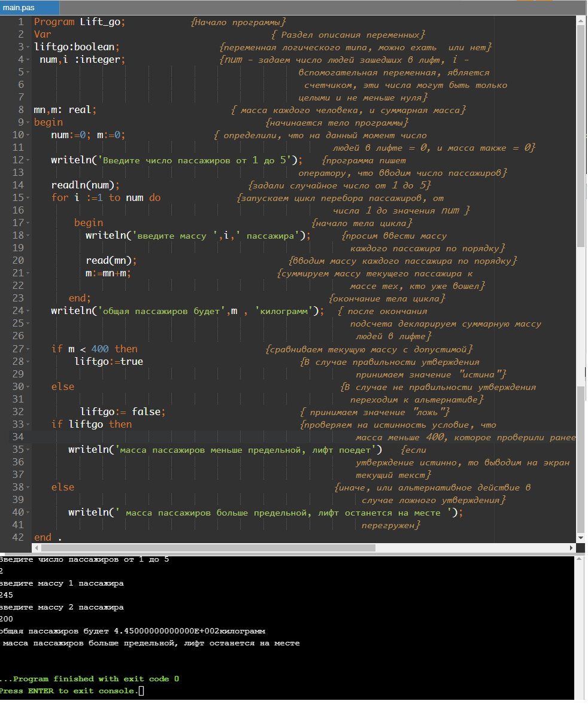Click the 'Var' keyword on line 2
Image resolution: width=588 pixels, height=710 pixels.
click(42, 35)
